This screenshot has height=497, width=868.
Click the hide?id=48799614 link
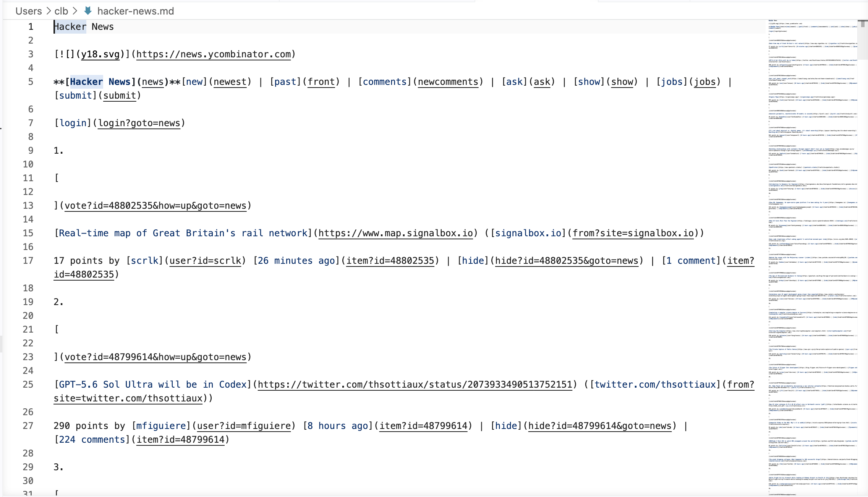(x=600, y=426)
